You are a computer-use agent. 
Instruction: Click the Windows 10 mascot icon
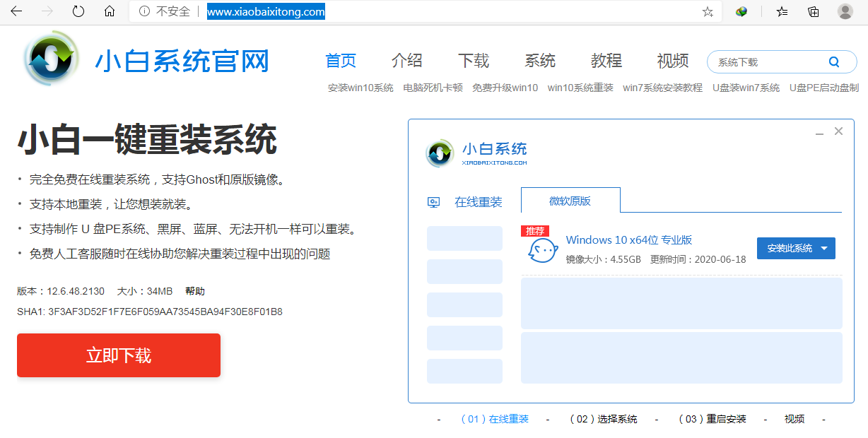541,249
